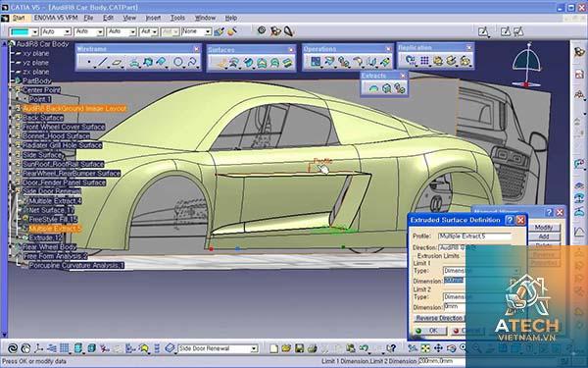Click the first icon in the Extracts toolbar

tap(373, 88)
